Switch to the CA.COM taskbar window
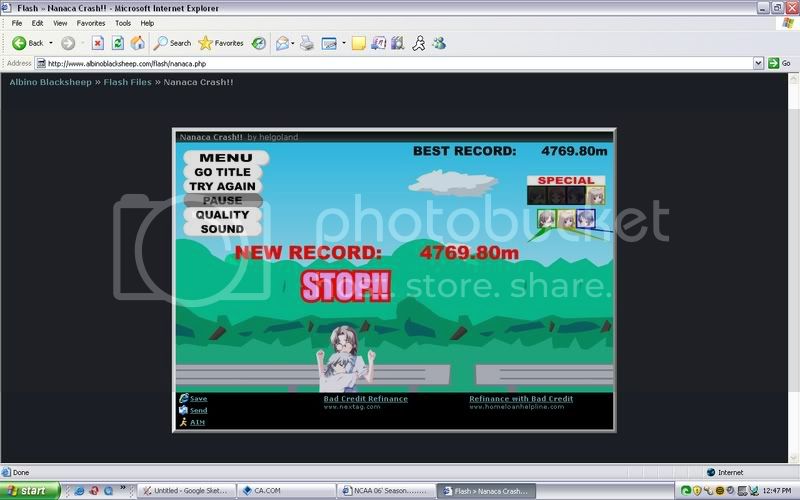Viewport: 800px width, 500px height. pos(287,491)
